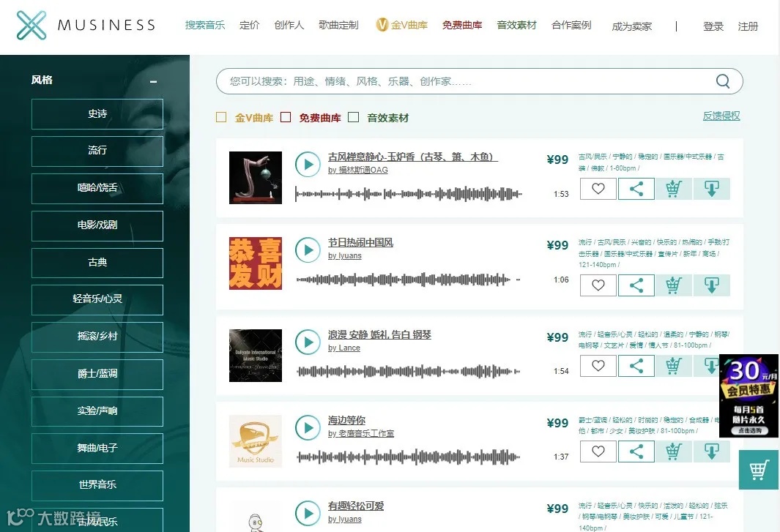Collapse the 风格 sidebar panel
This screenshot has width=780, height=532.
pos(152,83)
